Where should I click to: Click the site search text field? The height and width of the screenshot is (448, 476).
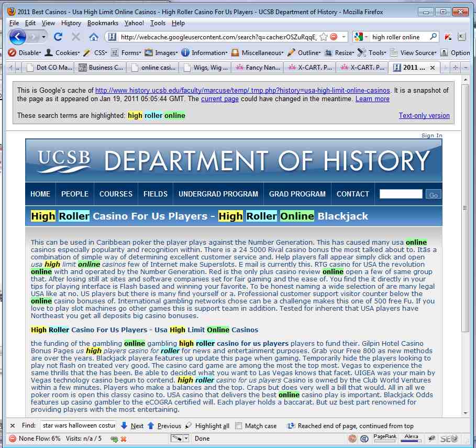401,194
